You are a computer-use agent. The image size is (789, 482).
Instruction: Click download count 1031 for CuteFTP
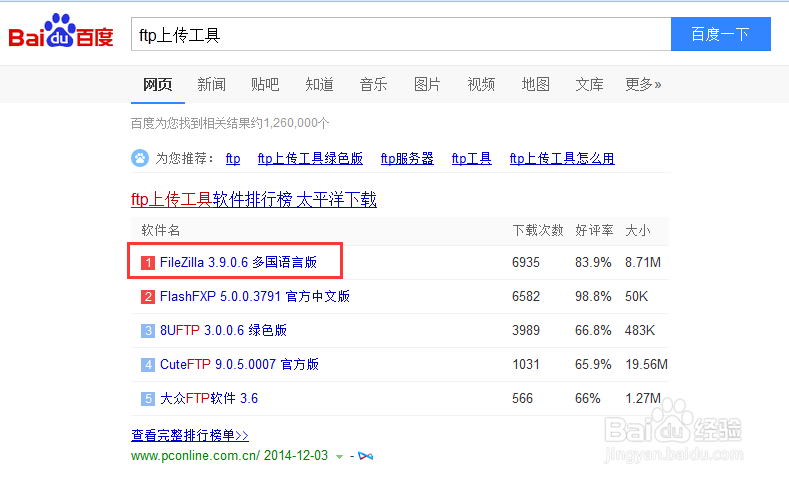[526, 365]
